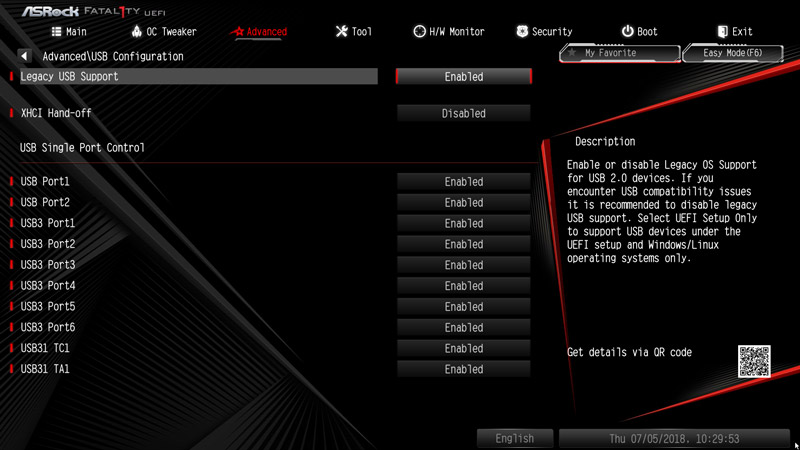This screenshot has width=800, height=450.
Task: Click the OC Tweaker rocket icon
Action: click(136, 32)
